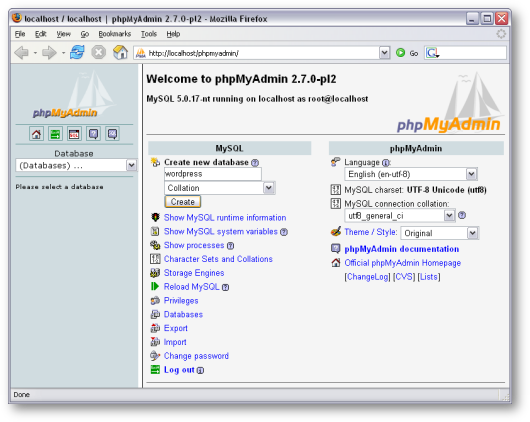This screenshot has width=530, height=422.
Task: Reload the page with the Firefox refresh icon
Action: 77,53
